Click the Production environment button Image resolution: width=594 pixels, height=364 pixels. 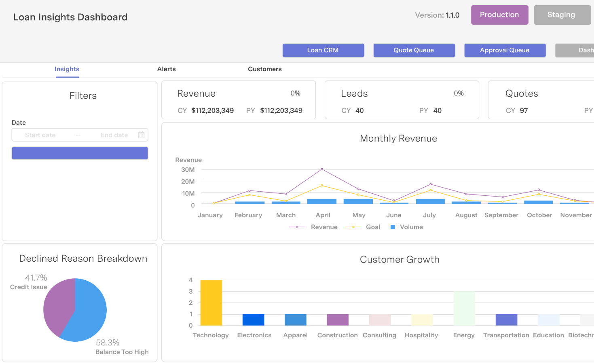500,15
